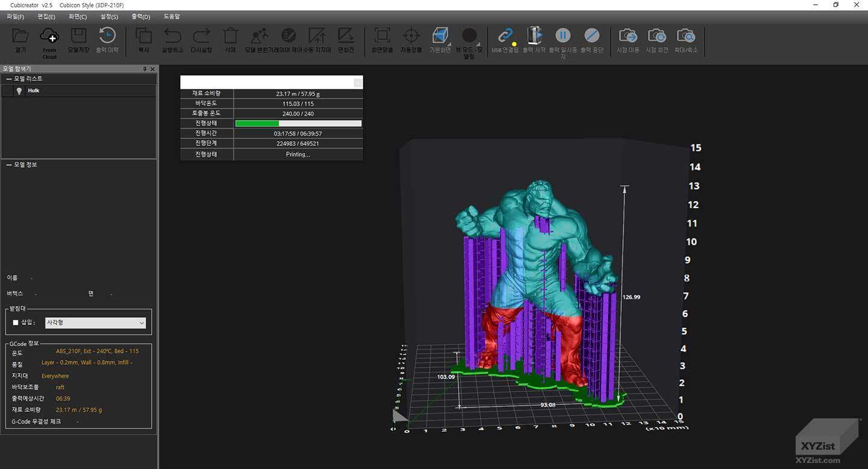Toggle the 삽입 checkbox under 받침대

(x=16, y=323)
